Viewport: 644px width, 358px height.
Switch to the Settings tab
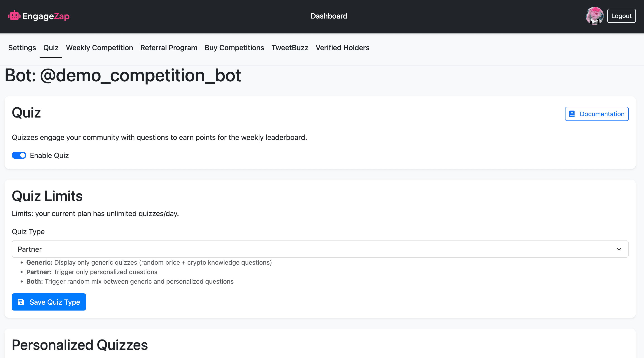(22, 48)
